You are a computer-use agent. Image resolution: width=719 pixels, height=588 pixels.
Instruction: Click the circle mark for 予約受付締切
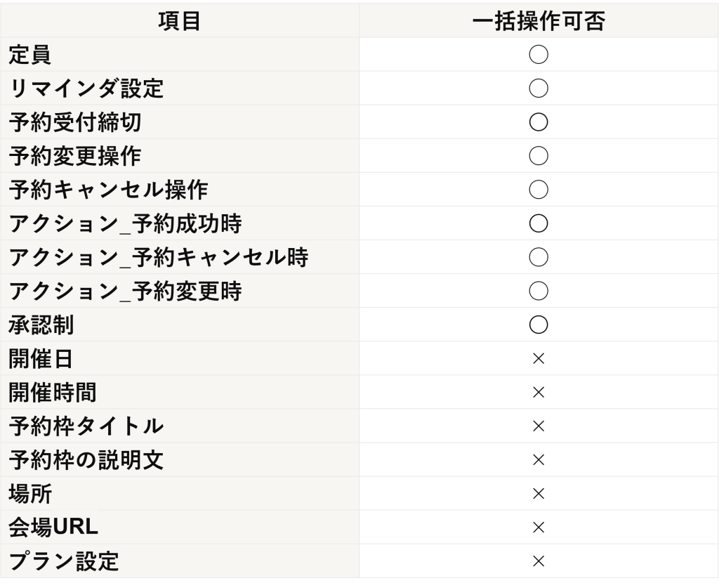pos(539,122)
